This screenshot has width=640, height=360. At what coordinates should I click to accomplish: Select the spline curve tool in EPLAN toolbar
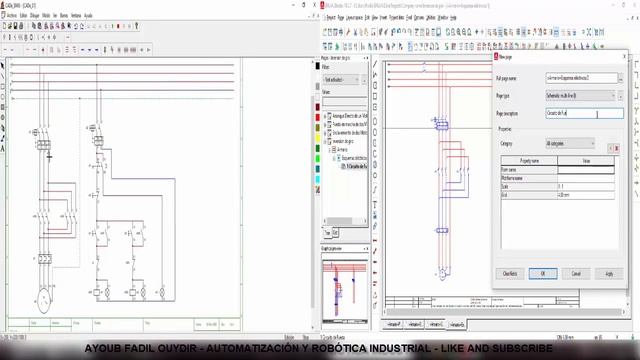point(375,190)
